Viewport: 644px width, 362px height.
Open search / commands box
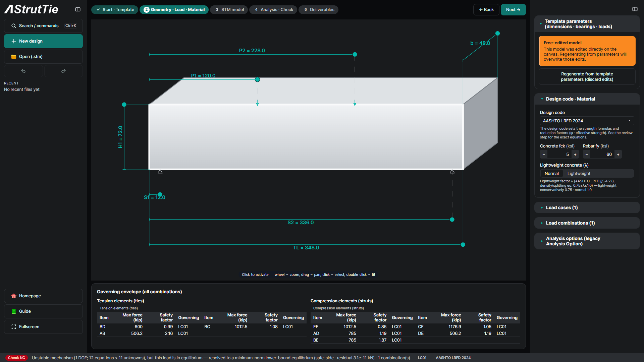[43, 26]
